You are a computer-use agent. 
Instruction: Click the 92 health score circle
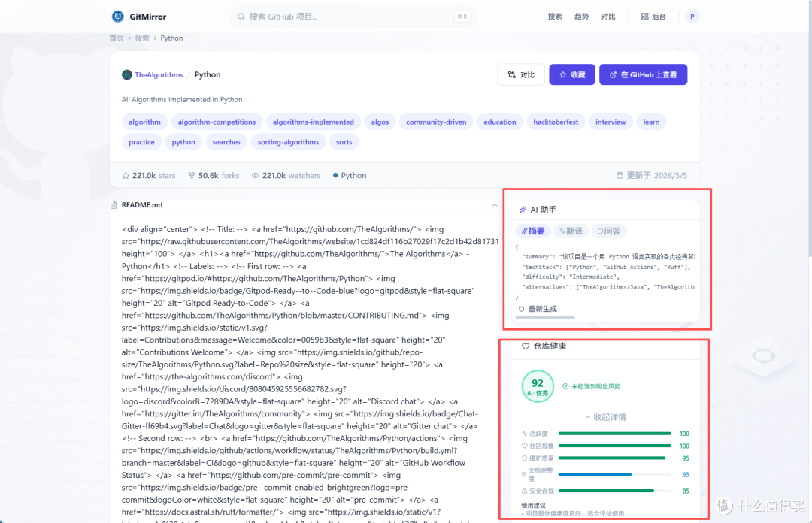(538, 386)
